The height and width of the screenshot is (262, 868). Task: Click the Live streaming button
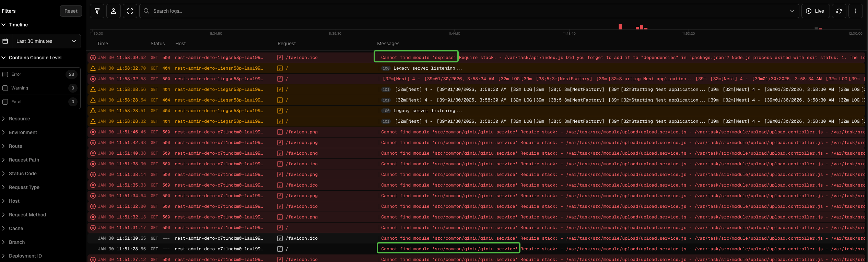pyautogui.click(x=815, y=11)
